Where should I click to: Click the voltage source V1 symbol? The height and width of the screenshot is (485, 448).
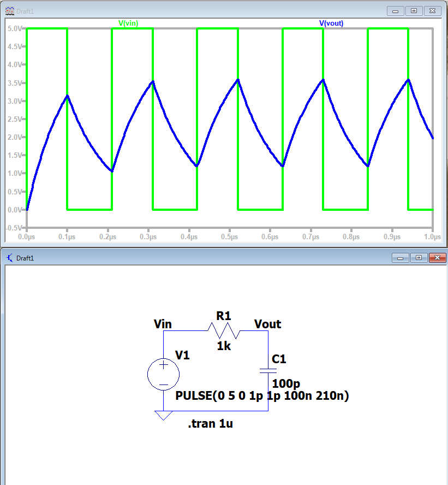coord(163,375)
